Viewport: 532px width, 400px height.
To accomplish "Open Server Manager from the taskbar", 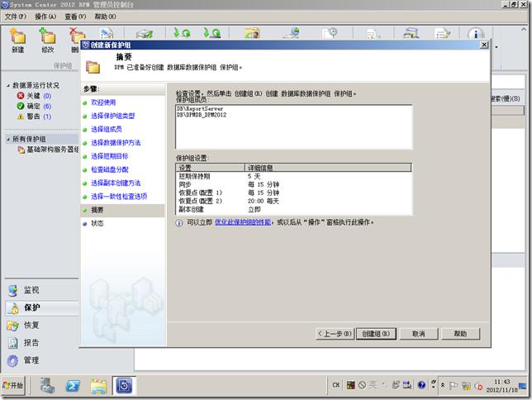I will coord(47,386).
